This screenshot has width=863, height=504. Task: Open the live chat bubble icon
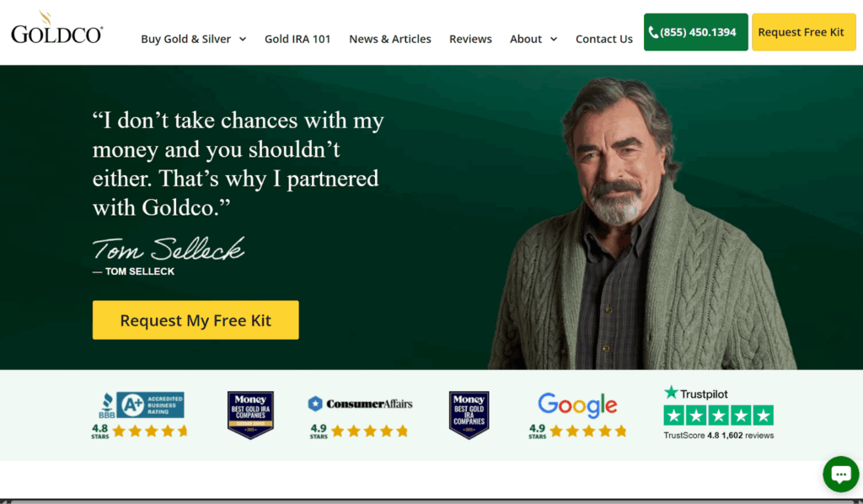840,474
